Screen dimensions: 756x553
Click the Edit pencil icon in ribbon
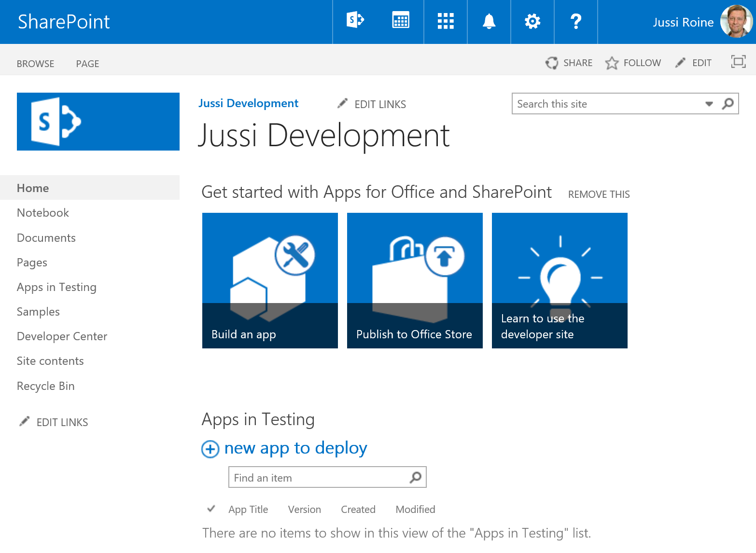click(680, 62)
